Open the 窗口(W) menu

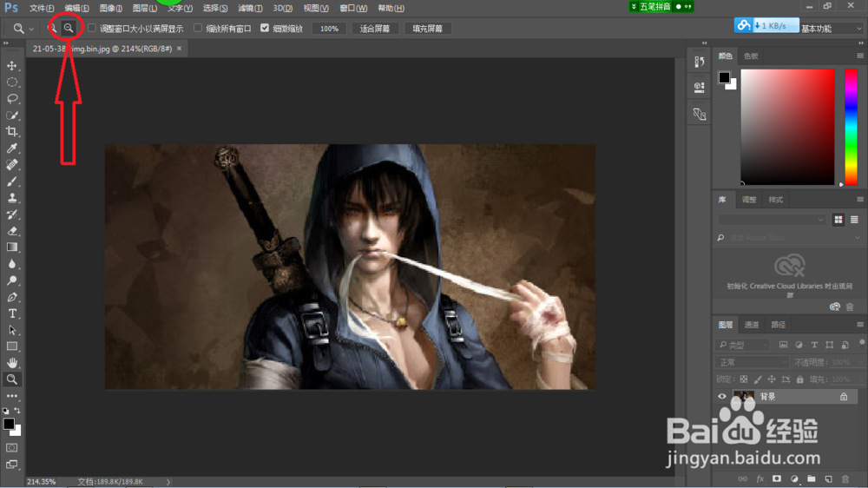353,9
